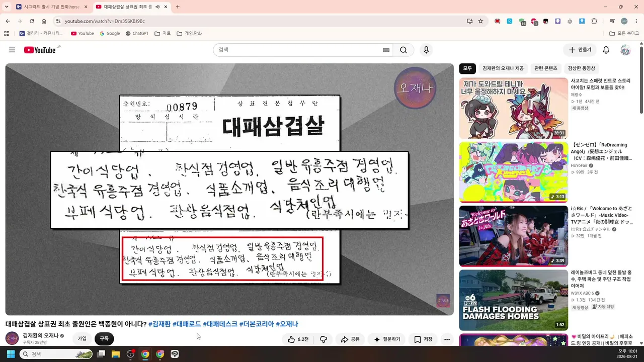This screenshot has width=644, height=362.
Task: Open media control music-note icon
Action: pyautogui.click(x=612, y=21)
